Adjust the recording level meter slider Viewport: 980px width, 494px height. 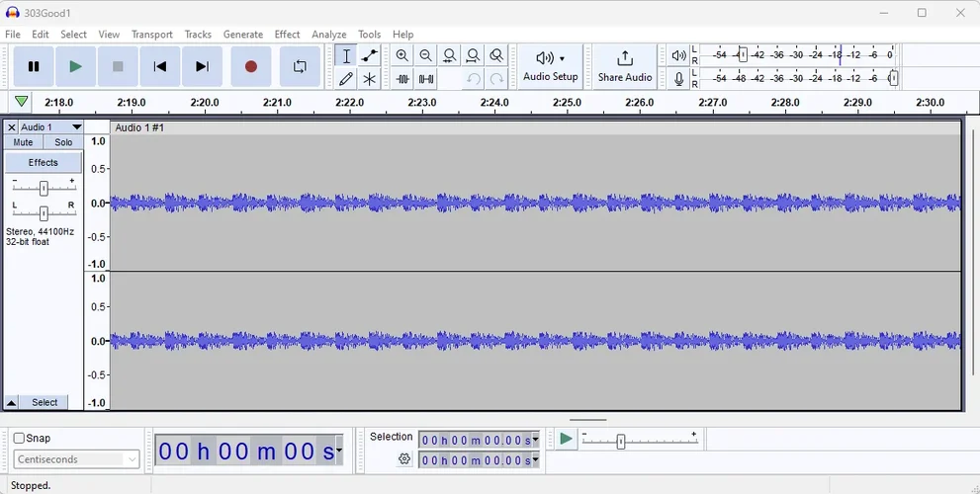click(x=893, y=78)
